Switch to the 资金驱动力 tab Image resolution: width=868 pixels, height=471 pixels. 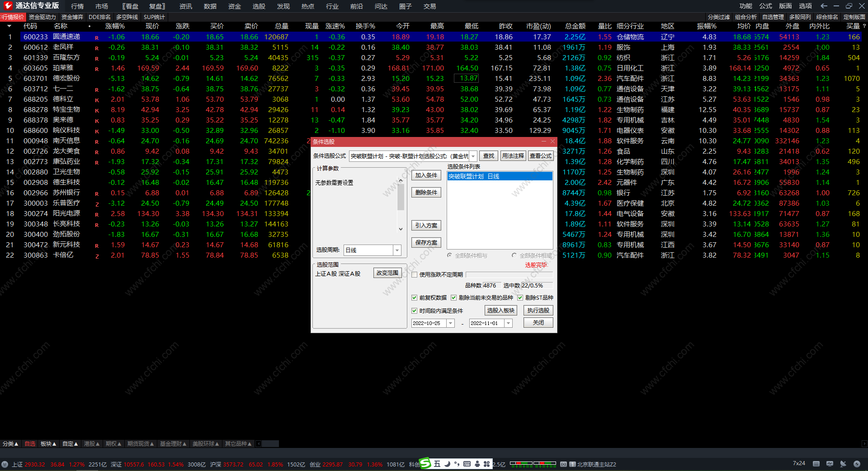pyautogui.click(x=42, y=17)
